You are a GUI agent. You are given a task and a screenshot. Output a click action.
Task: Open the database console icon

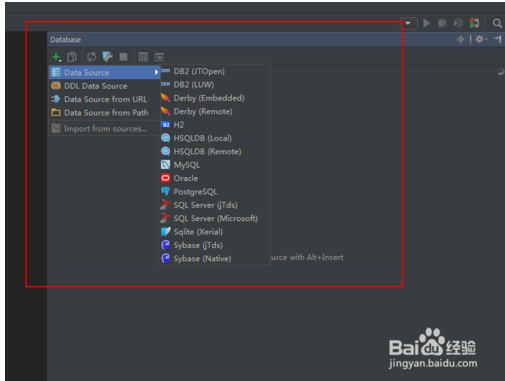tap(159, 57)
